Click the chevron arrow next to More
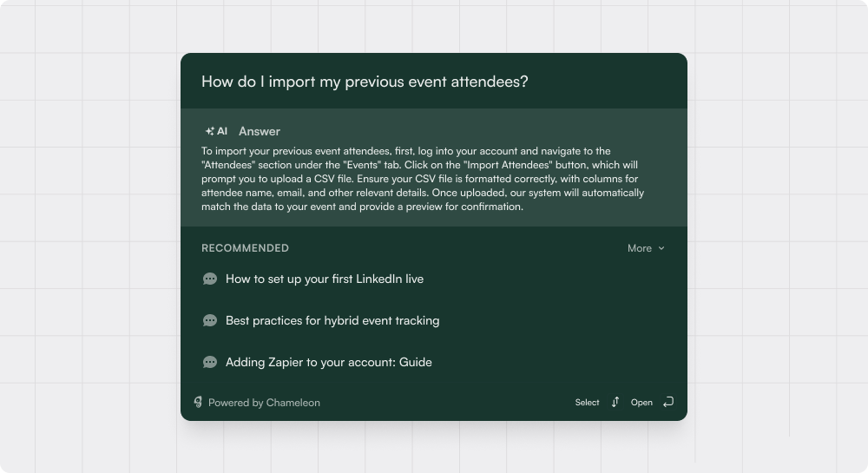 point(661,248)
